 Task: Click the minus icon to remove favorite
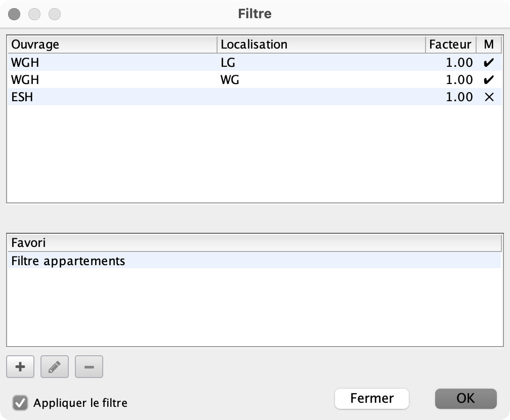click(x=89, y=367)
